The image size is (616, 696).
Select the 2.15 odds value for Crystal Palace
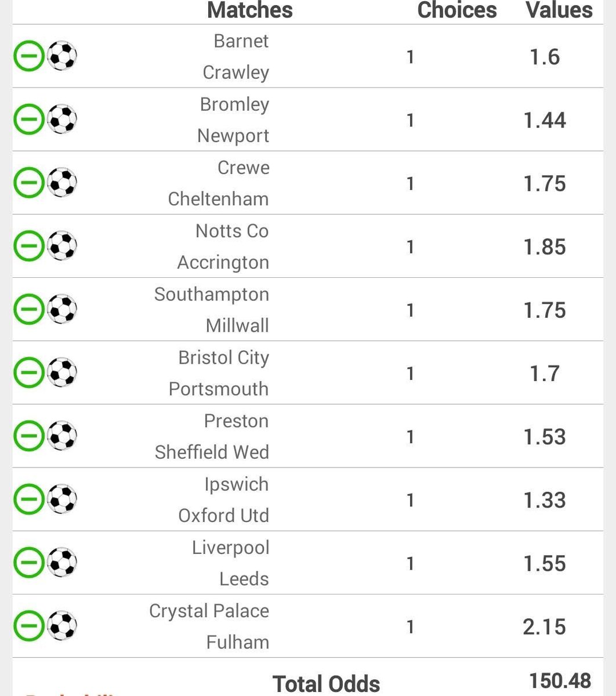(x=544, y=626)
